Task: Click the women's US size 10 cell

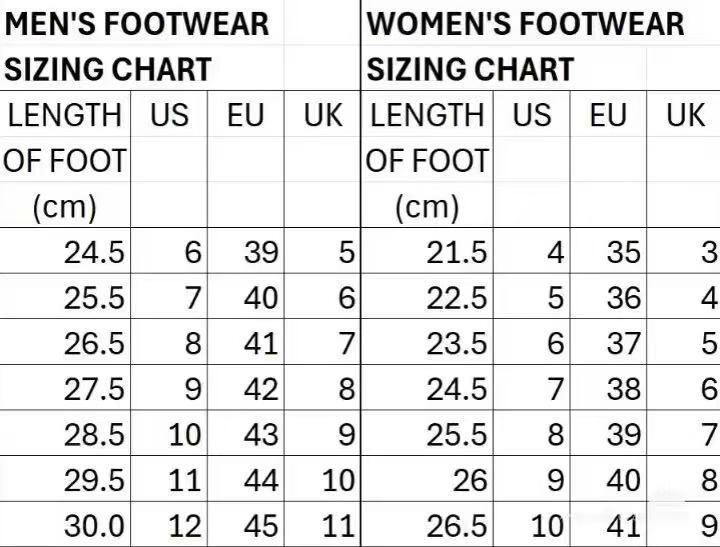Action: 547,526
